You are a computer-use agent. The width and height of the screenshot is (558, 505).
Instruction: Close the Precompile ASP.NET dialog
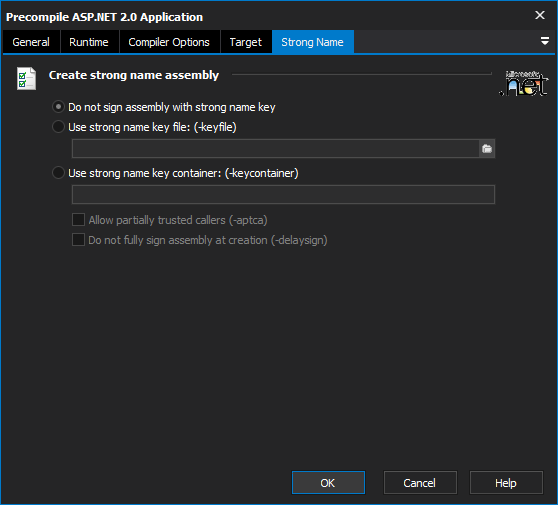click(x=540, y=15)
